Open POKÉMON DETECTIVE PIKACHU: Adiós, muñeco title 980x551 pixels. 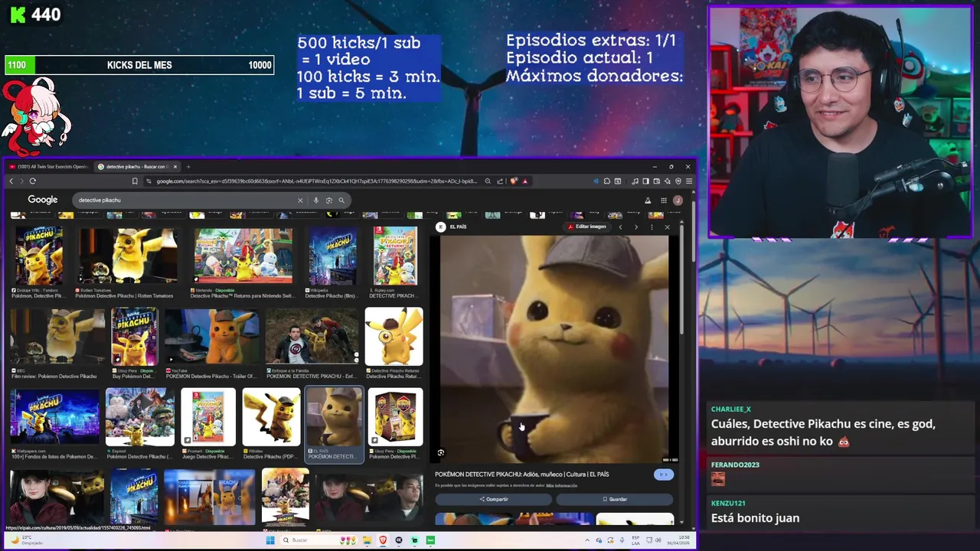coord(522,474)
